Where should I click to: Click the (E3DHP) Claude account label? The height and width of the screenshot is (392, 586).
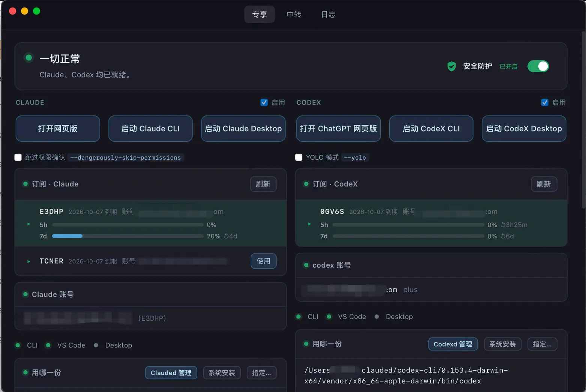coord(152,318)
